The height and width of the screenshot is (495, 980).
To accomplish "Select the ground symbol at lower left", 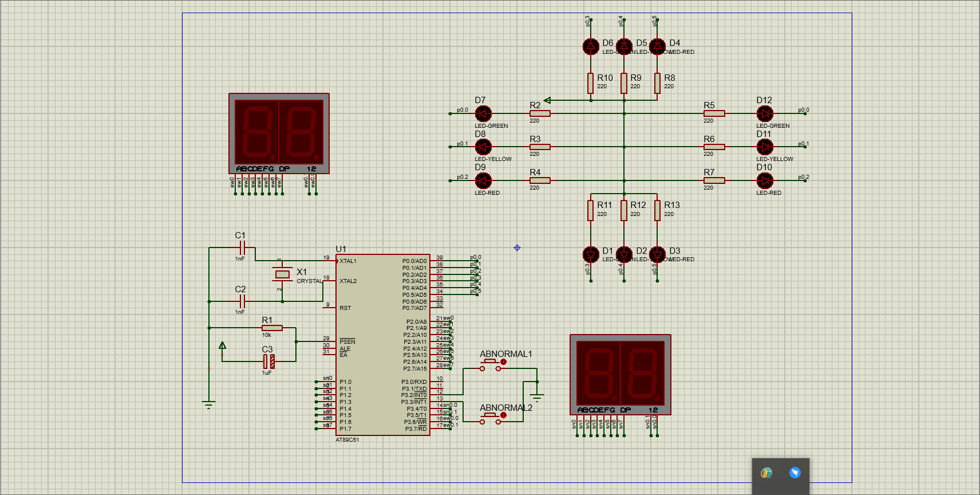I will click(x=209, y=405).
